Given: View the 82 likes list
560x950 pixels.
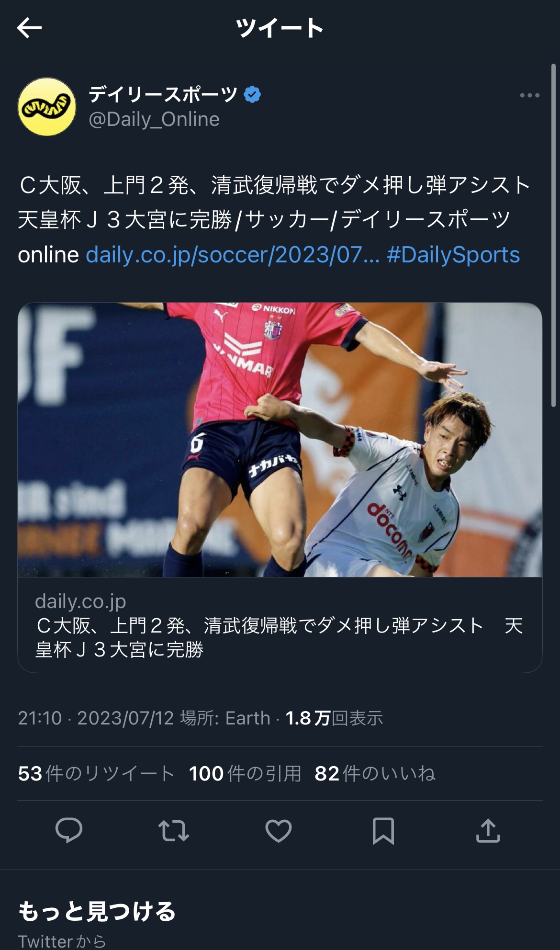Looking at the screenshot, I should point(375,773).
